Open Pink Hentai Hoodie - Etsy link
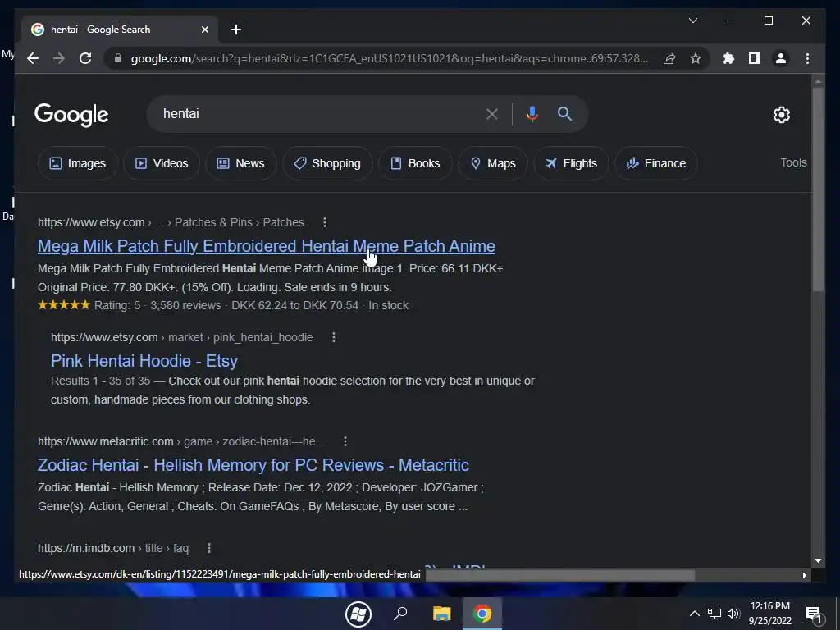 144,361
